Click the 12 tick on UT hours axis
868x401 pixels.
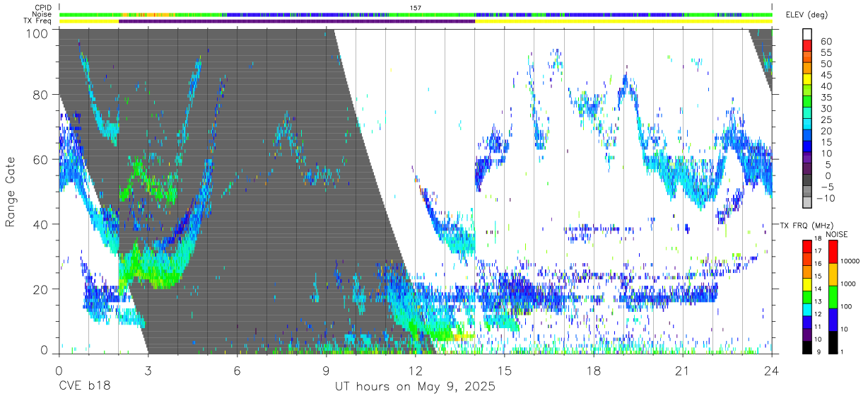415,370
